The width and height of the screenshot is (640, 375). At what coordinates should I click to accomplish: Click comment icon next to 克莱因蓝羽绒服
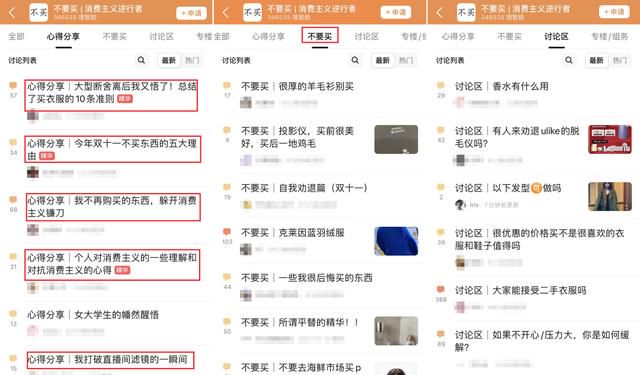point(227,232)
